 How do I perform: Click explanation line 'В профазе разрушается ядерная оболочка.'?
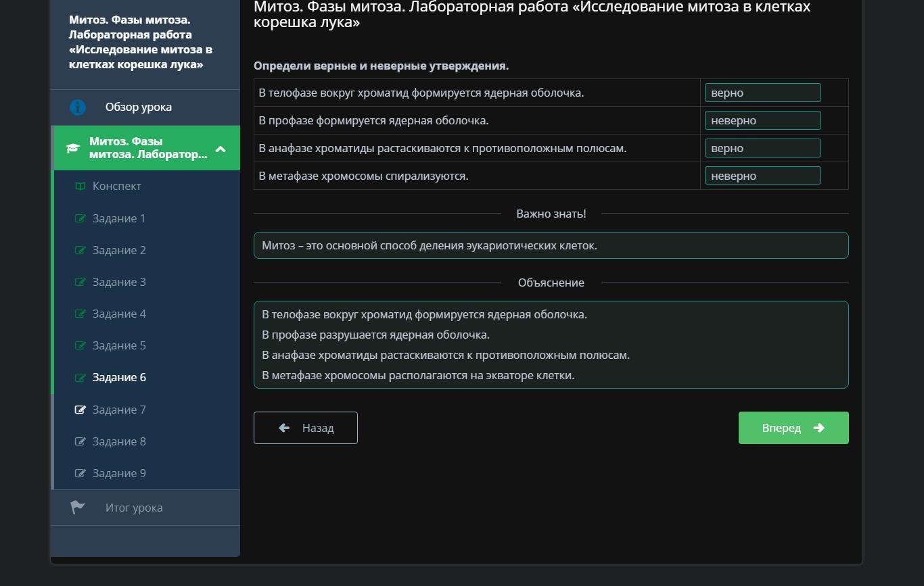tap(376, 335)
